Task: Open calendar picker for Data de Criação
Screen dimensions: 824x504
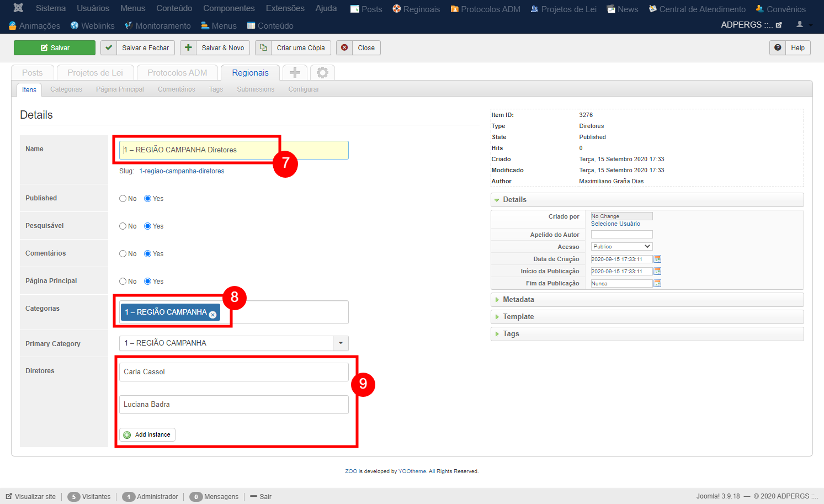Action: [657, 259]
